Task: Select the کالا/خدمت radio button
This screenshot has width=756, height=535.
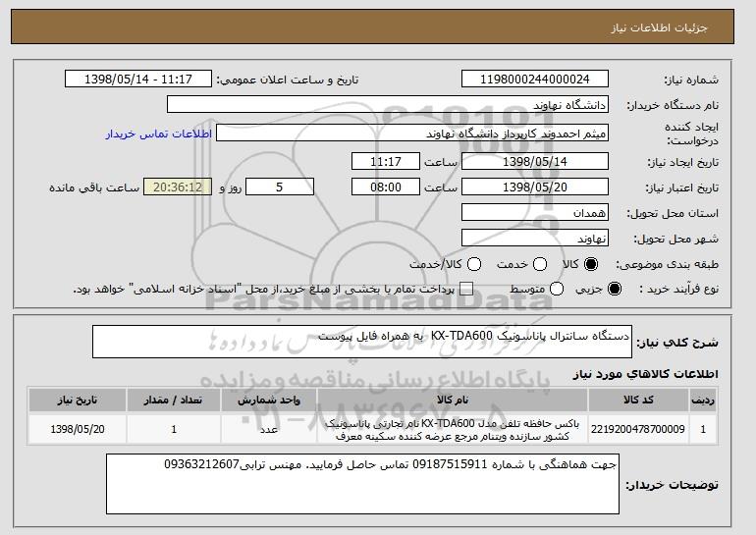Action: coord(474,264)
